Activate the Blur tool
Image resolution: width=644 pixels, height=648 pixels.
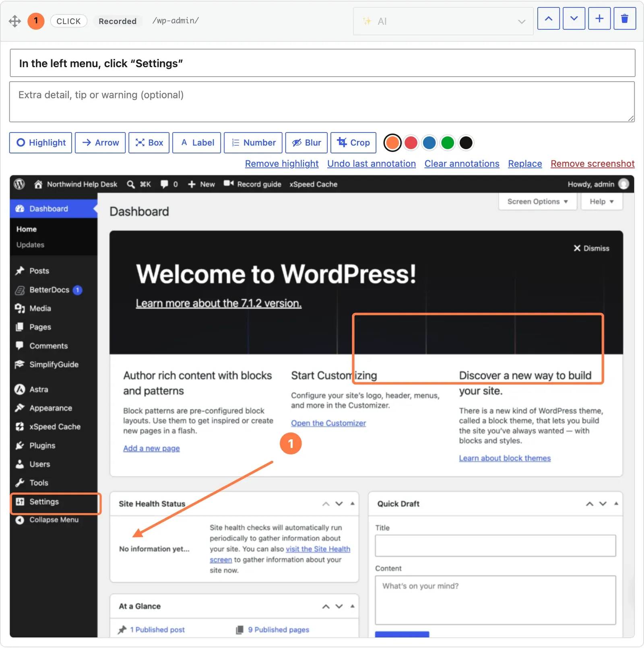pyautogui.click(x=306, y=143)
